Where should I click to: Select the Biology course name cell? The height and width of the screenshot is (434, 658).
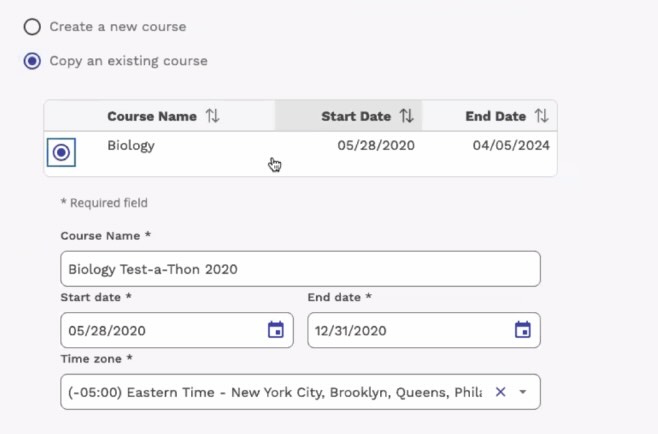[131, 146]
